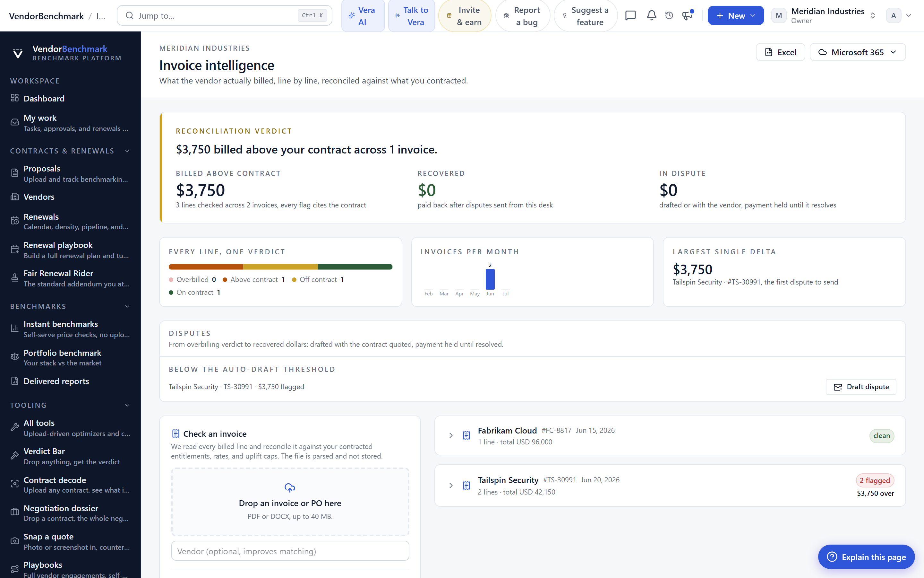924x578 pixels.
Task: Open My work in sidebar
Action: (x=71, y=123)
